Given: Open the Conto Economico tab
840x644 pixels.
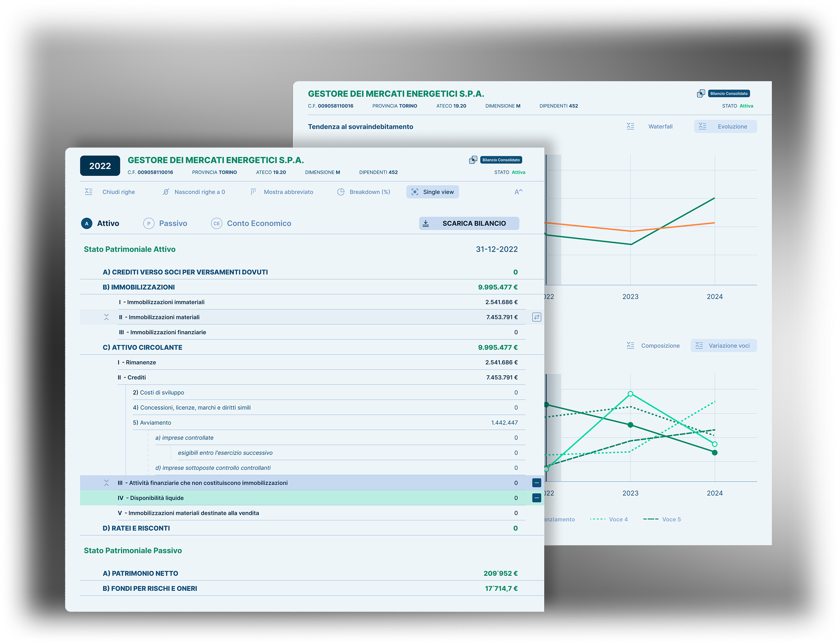Looking at the screenshot, I should coord(251,224).
